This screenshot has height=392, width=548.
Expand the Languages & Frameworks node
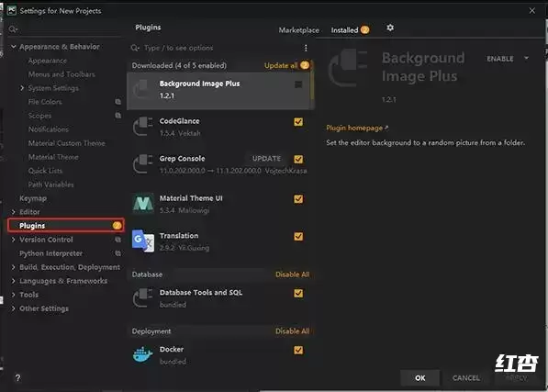point(13,281)
